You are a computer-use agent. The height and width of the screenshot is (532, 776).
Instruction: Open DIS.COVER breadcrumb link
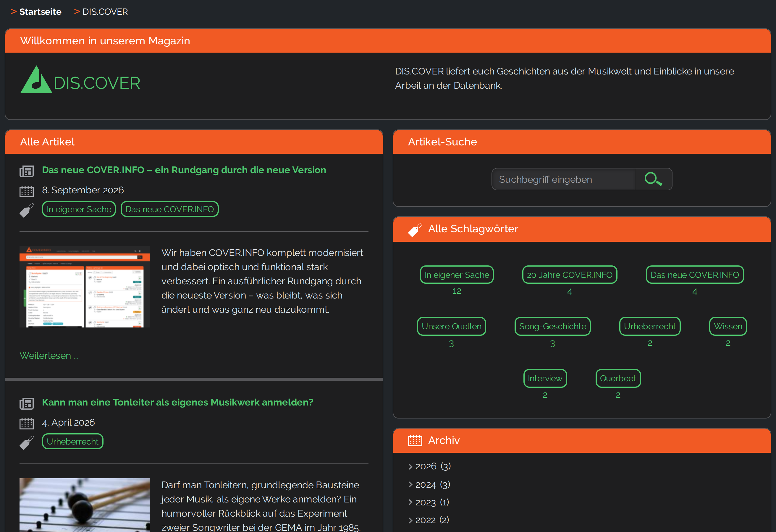pos(105,12)
